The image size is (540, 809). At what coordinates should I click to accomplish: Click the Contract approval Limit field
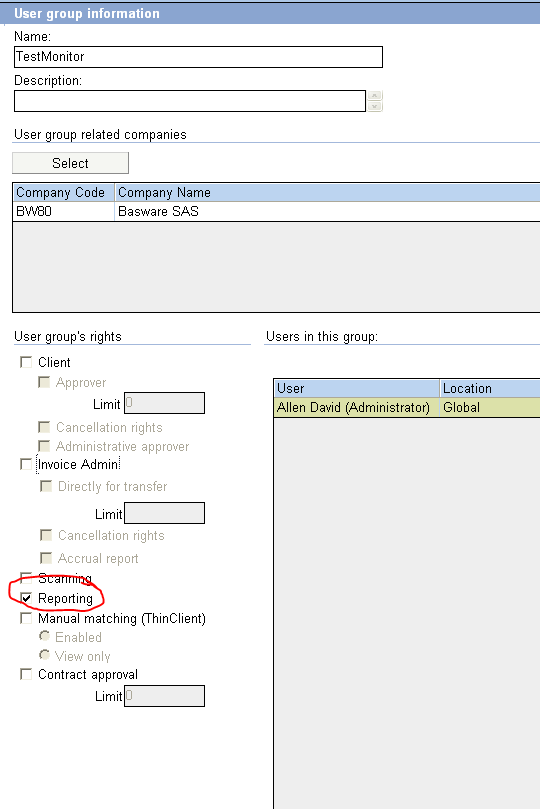click(165, 696)
